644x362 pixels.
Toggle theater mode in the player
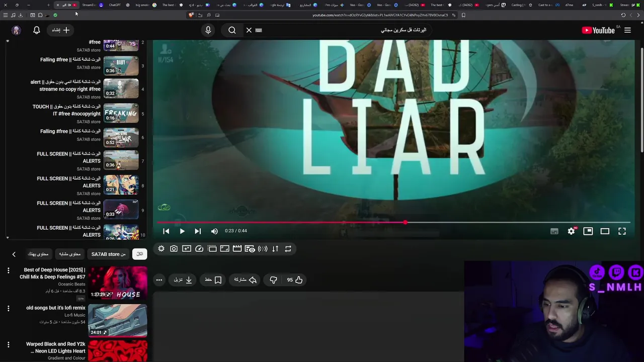point(605,231)
